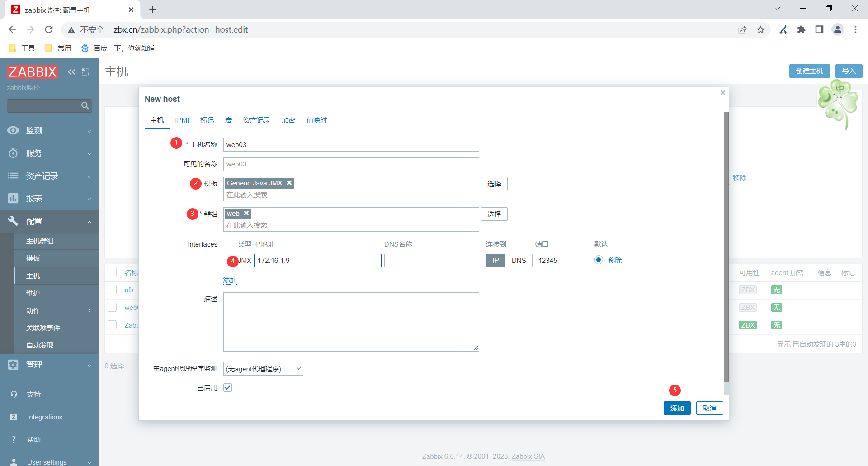Collapse the sidebar with the double-chevron icon
Image resolution: width=868 pixels, height=466 pixels.
72,71
